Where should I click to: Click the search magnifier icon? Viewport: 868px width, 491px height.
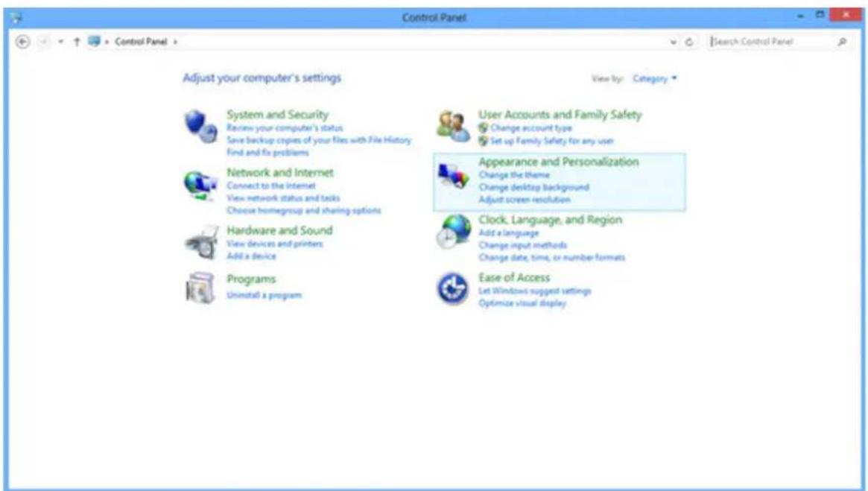tap(842, 42)
